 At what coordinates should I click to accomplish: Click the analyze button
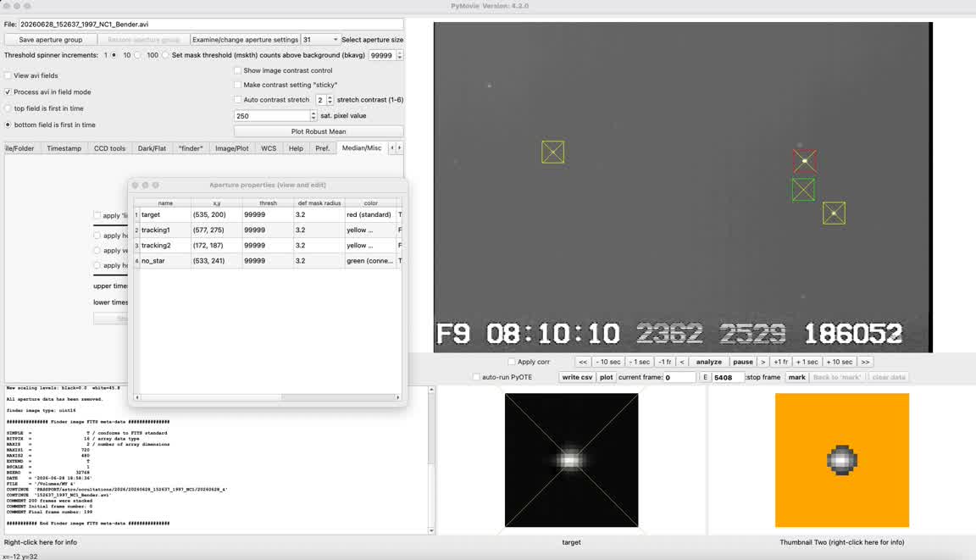point(709,362)
